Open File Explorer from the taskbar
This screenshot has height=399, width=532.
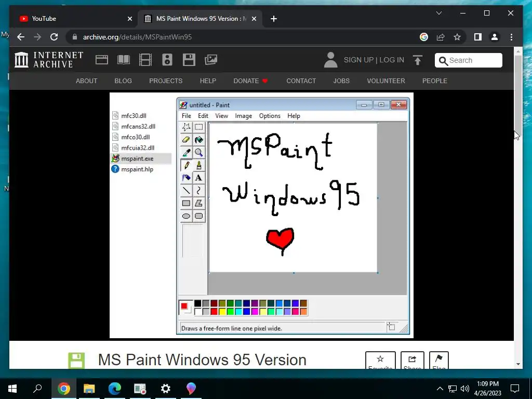click(89, 389)
